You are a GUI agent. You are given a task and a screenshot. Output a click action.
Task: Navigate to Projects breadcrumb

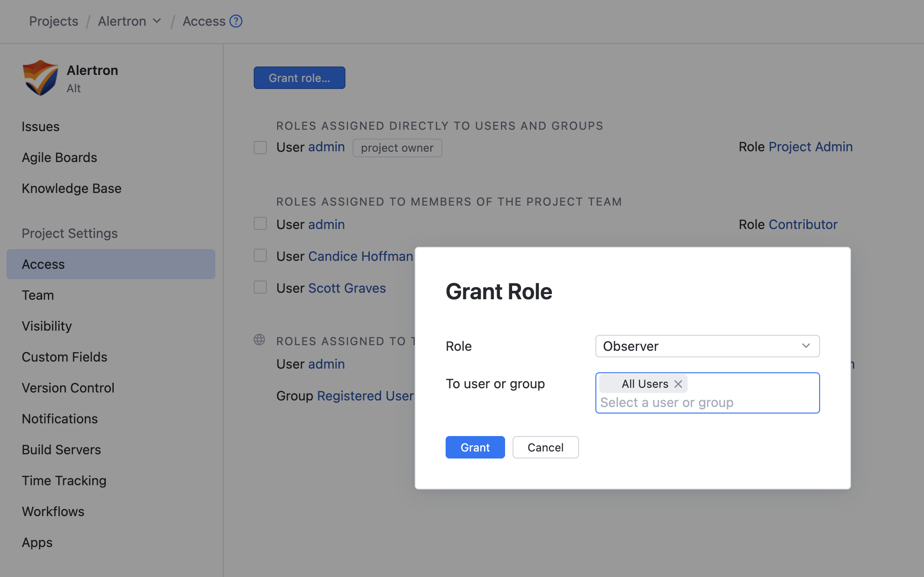[x=53, y=21]
